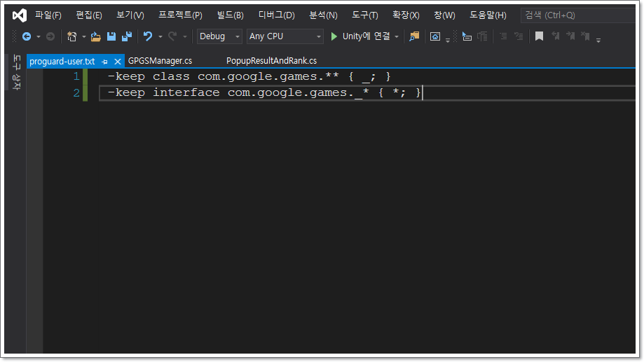Open the 분석(N) menu
This screenshot has width=644, height=362.
coord(323,15)
